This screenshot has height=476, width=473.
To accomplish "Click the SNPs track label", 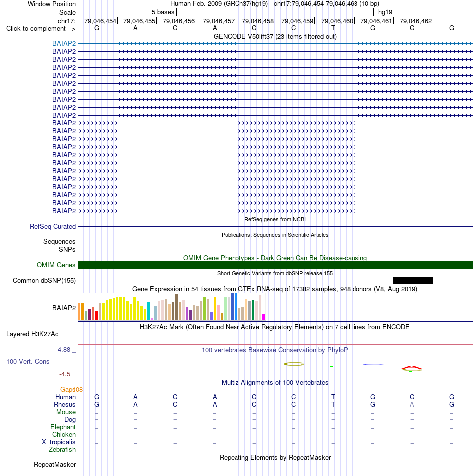I will pos(67,249).
